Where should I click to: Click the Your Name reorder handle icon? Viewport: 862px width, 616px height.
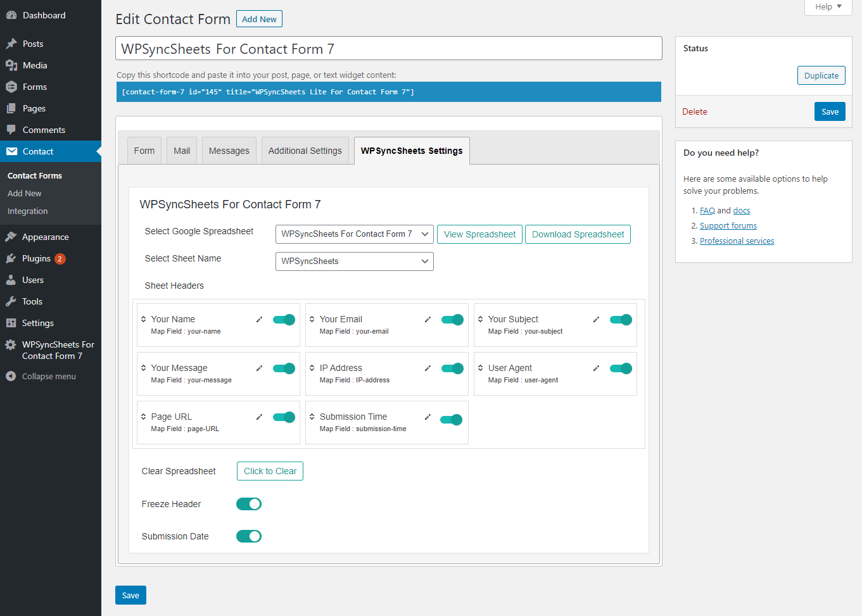pyautogui.click(x=144, y=319)
